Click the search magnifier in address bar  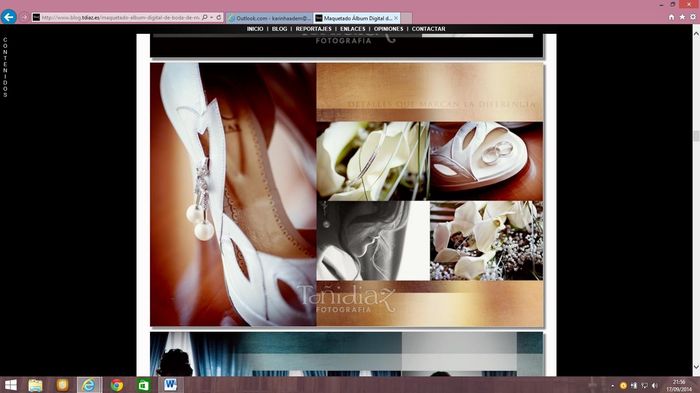click(204, 17)
